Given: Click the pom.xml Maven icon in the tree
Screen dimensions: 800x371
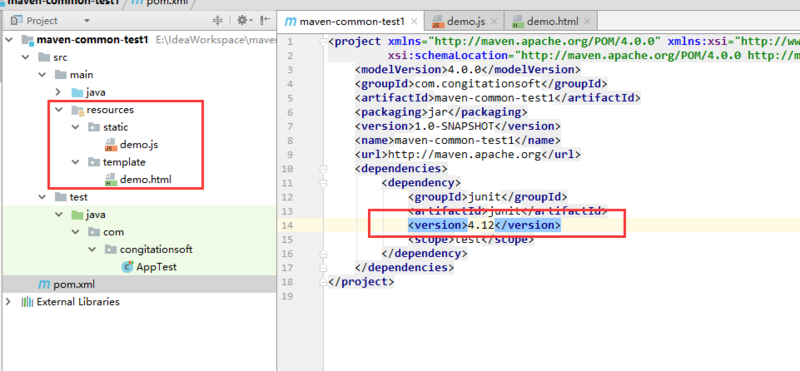Looking at the screenshot, I should coord(44,284).
